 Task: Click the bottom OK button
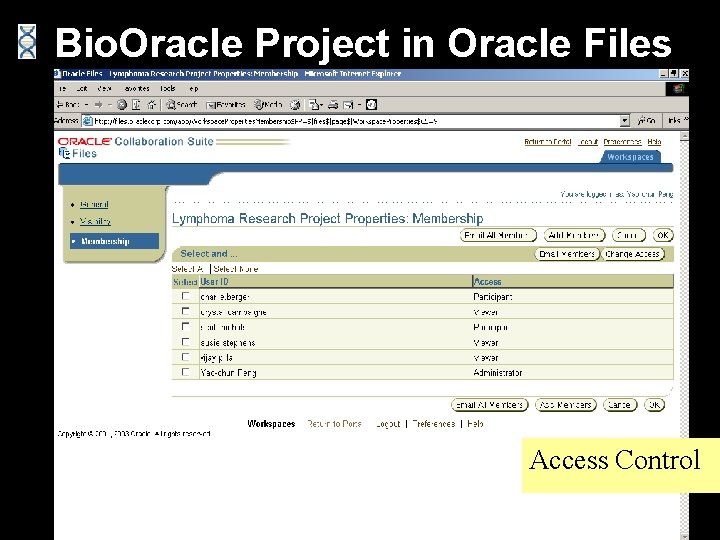654,405
